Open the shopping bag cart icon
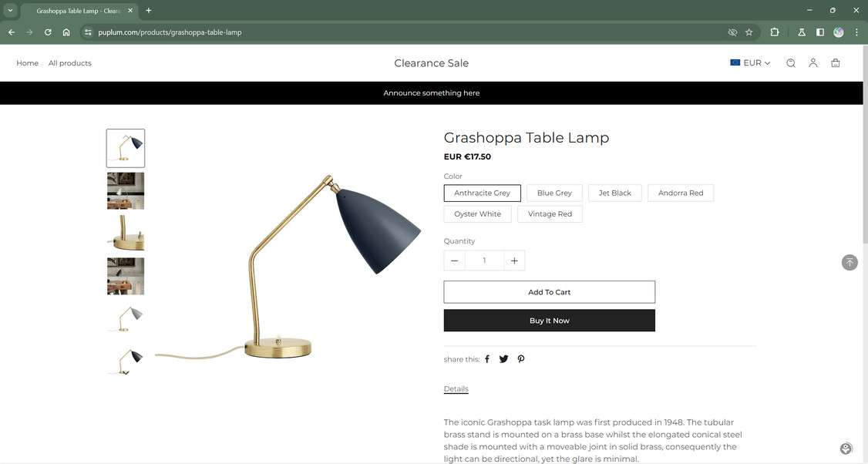Image resolution: width=868 pixels, height=464 pixels. [836, 63]
